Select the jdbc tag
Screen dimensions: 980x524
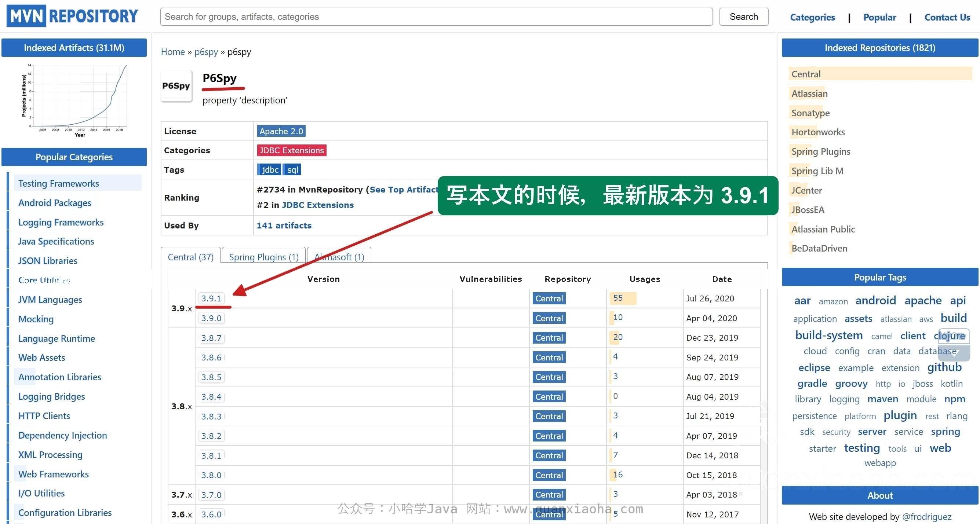(269, 170)
